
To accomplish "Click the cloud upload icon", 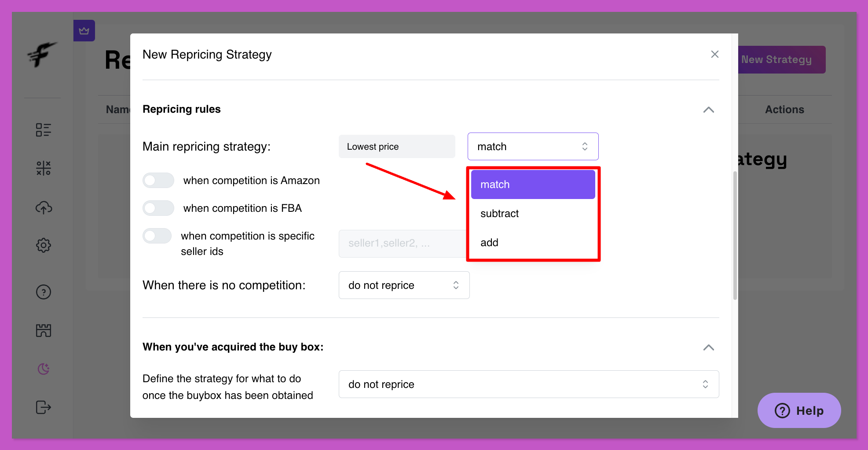I will click(x=44, y=207).
